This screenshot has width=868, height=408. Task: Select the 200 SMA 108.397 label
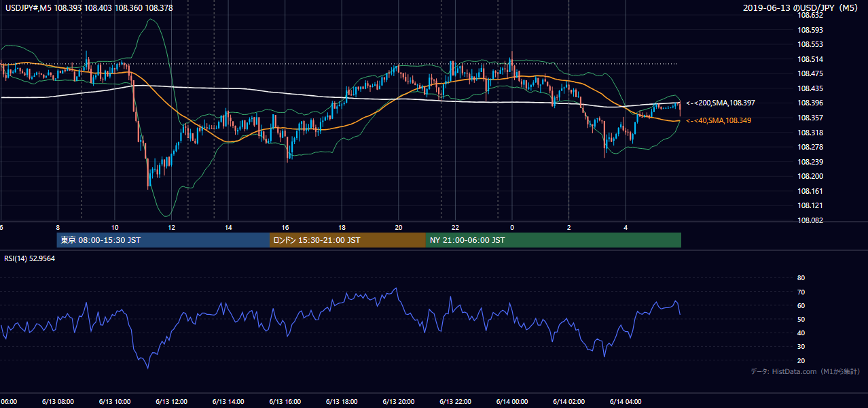coord(720,103)
